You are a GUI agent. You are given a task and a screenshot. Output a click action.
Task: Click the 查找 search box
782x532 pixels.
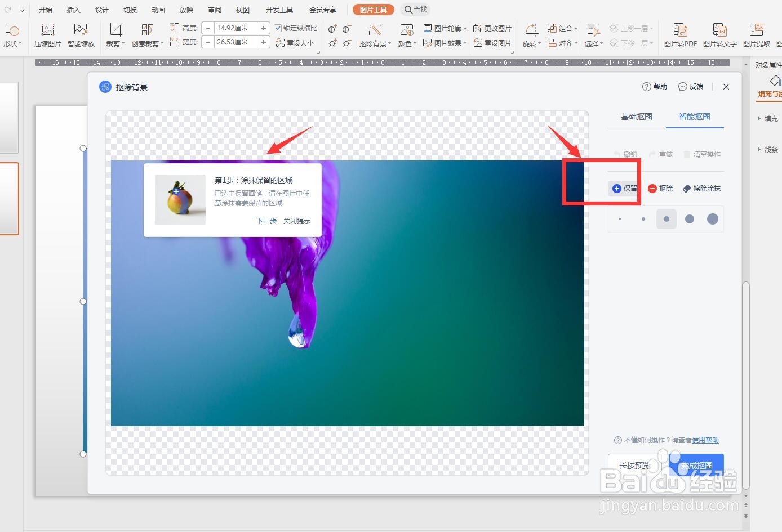click(x=416, y=10)
